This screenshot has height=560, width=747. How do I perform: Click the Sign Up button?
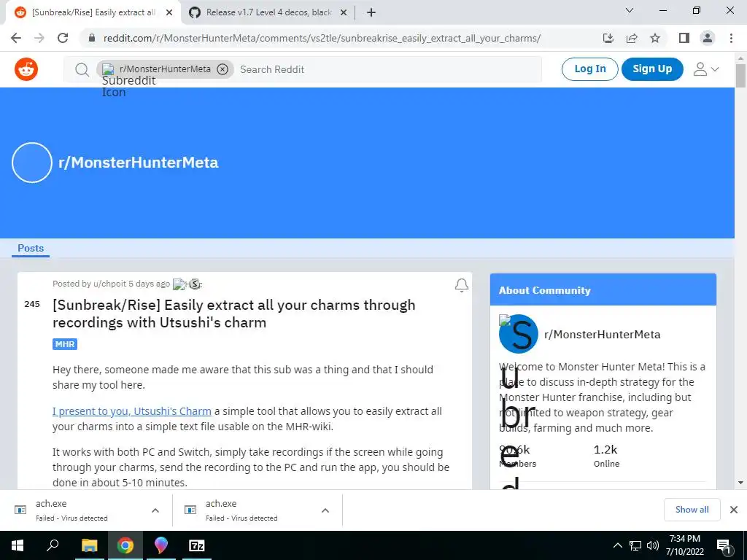pyautogui.click(x=652, y=69)
